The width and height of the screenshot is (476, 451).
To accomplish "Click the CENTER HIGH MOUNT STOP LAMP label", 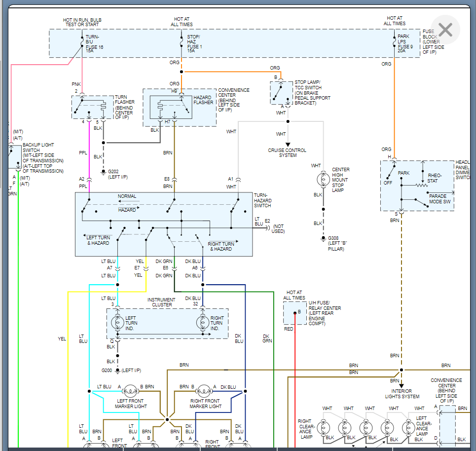I will (341, 180).
